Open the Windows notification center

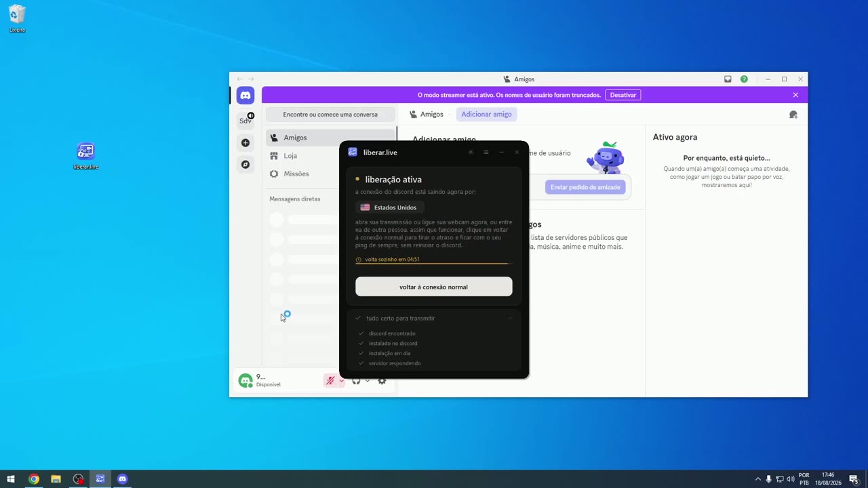854,479
